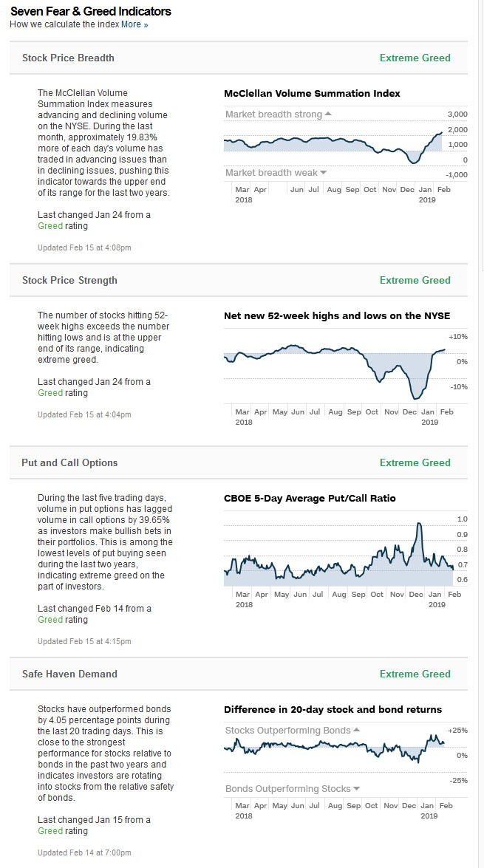
Task: Click the Greed rating link under Safe Haven Demand
Action: coord(50,831)
